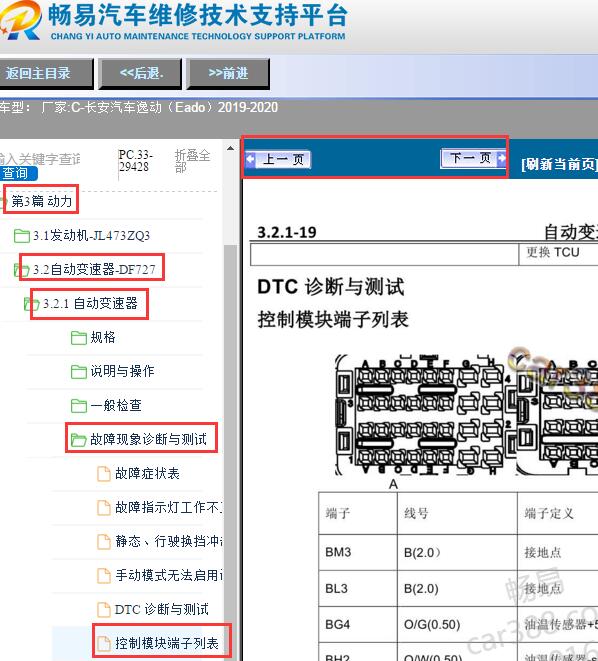
Task: Select the 3.2.1 自动变速器 entry
Action: 90,303
